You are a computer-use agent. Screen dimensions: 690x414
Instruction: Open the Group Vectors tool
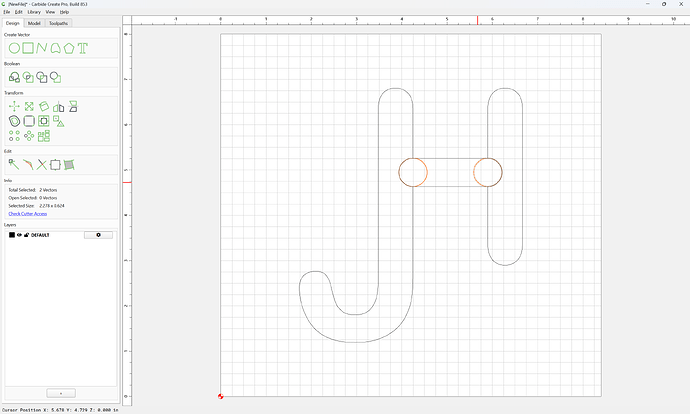59,121
